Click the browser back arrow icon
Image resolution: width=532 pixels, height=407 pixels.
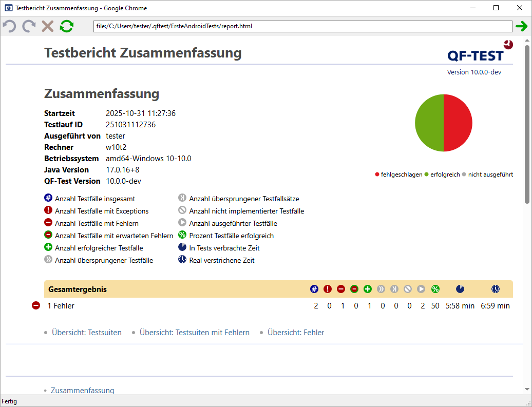click(9, 26)
